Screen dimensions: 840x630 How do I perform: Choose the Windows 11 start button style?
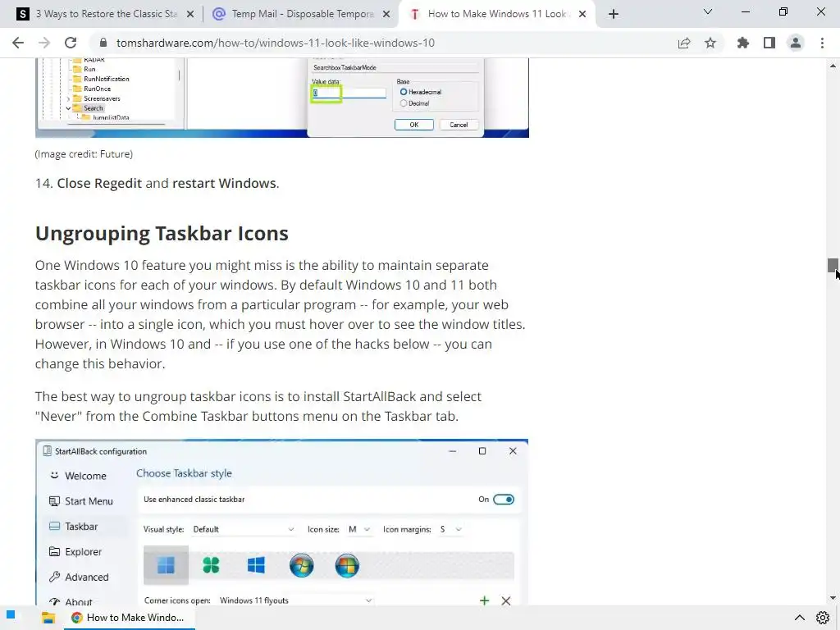click(166, 565)
